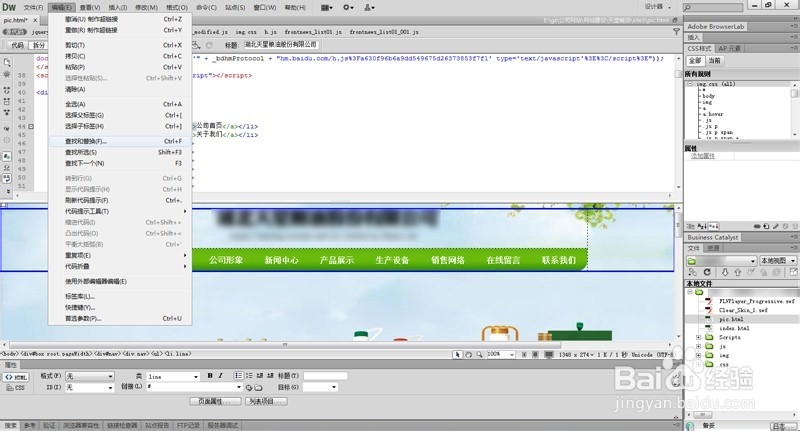Open the Format dropdown in Properties
The height and width of the screenshot is (431, 800).
coord(90,376)
